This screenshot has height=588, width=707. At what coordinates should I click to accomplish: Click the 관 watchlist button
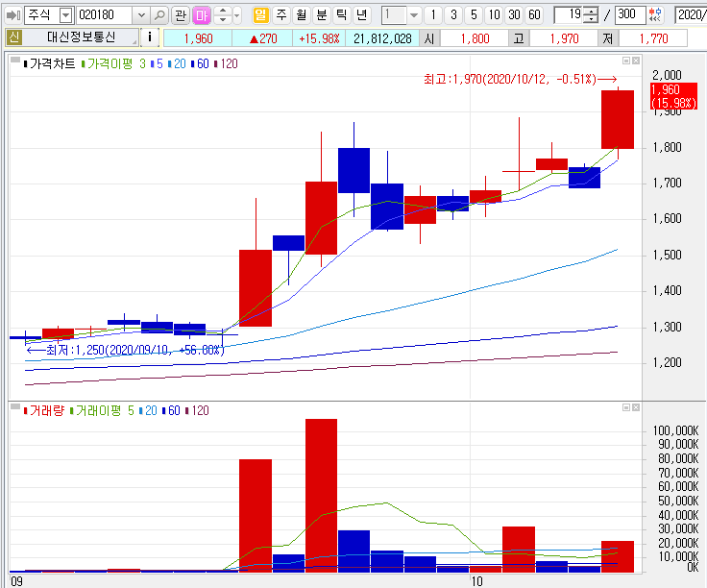point(181,15)
